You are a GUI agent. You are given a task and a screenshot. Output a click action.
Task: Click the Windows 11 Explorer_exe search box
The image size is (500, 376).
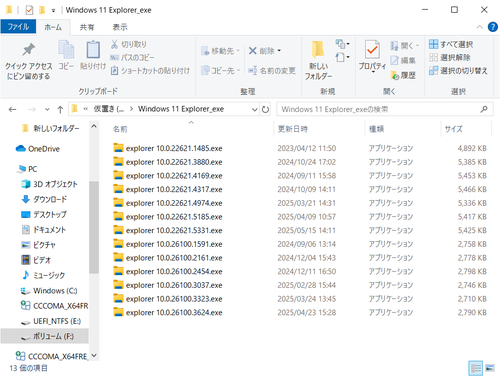(384, 109)
